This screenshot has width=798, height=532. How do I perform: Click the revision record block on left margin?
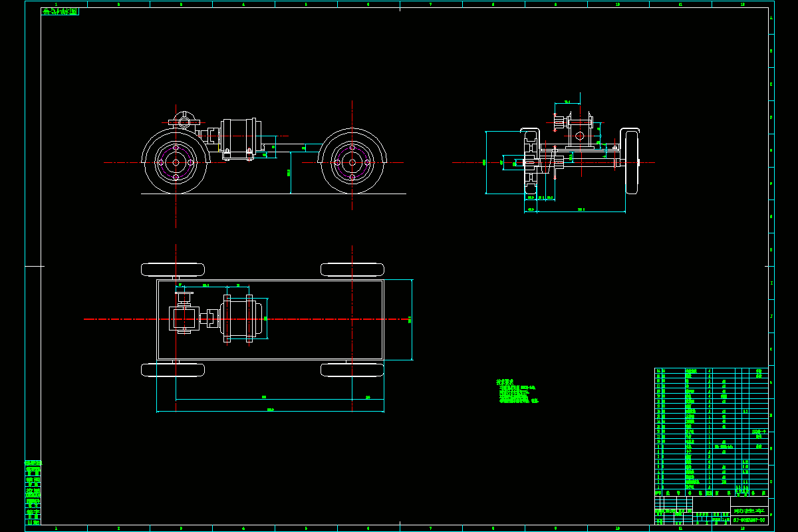tap(33, 492)
